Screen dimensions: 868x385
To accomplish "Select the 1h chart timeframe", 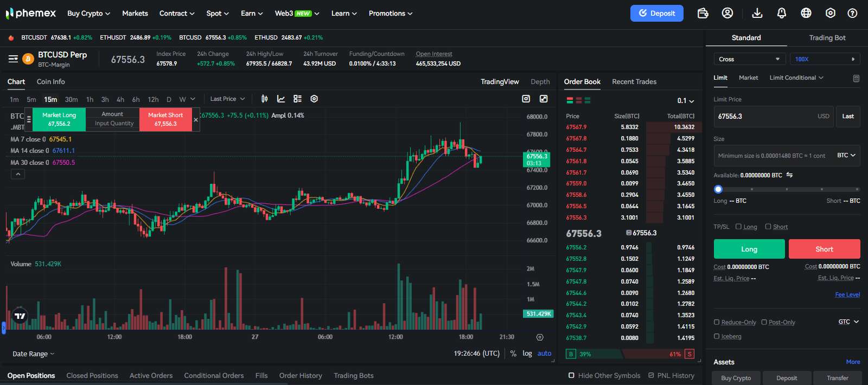I will (x=90, y=99).
